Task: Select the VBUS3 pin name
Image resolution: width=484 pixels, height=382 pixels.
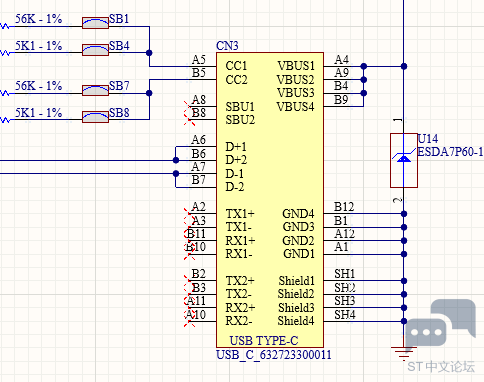Action: pos(296,93)
